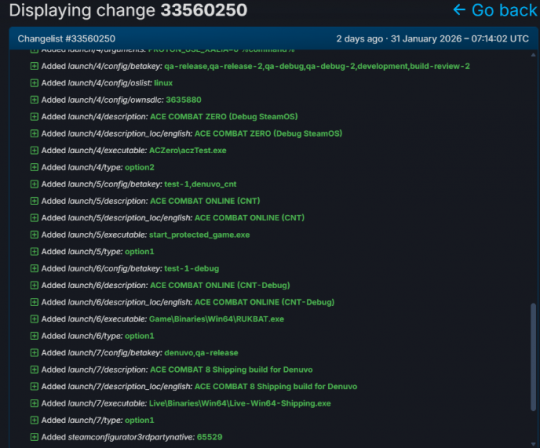540x448 pixels.
Task: Click the scrollbar down arrow
Action: tap(533, 444)
